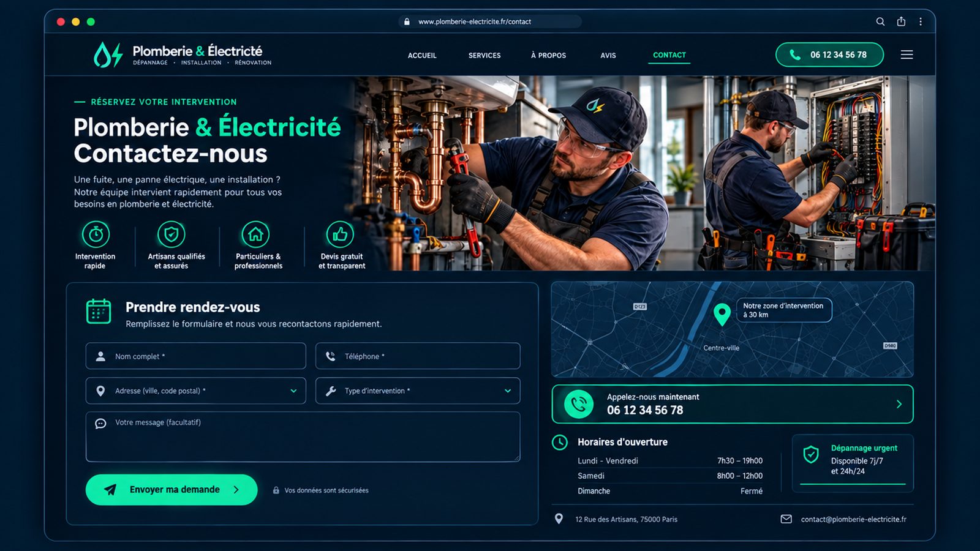This screenshot has width=980, height=551.
Task: Click the Particuliers & professionnels house icon
Action: coord(255,234)
